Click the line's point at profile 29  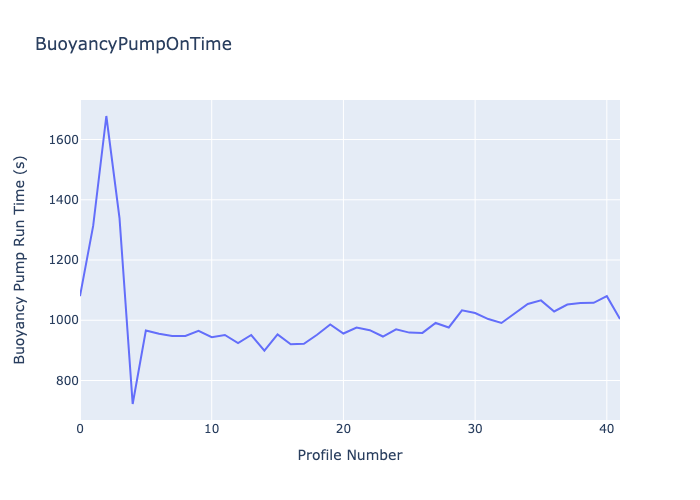click(462, 310)
